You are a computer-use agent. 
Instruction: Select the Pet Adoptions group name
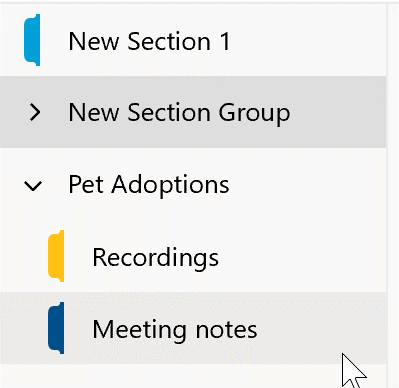click(x=149, y=184)
